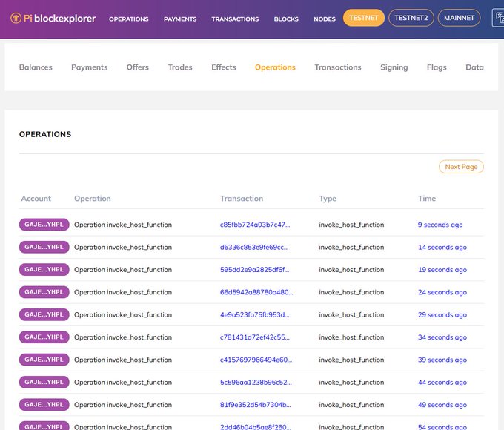This screenshot has height=430, width=504.
Task: Click the 44 seconds ago timestamp
Action: coord(442,382)
